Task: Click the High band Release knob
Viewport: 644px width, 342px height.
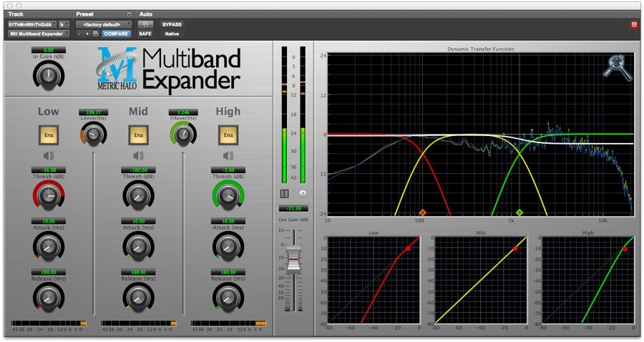Action: coord(228,297)
